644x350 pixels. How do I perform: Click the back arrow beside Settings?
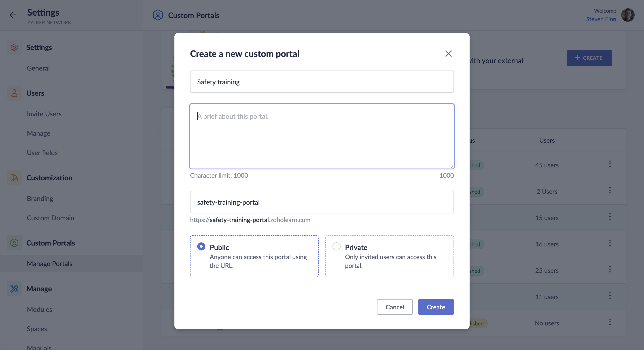point(13,15)
